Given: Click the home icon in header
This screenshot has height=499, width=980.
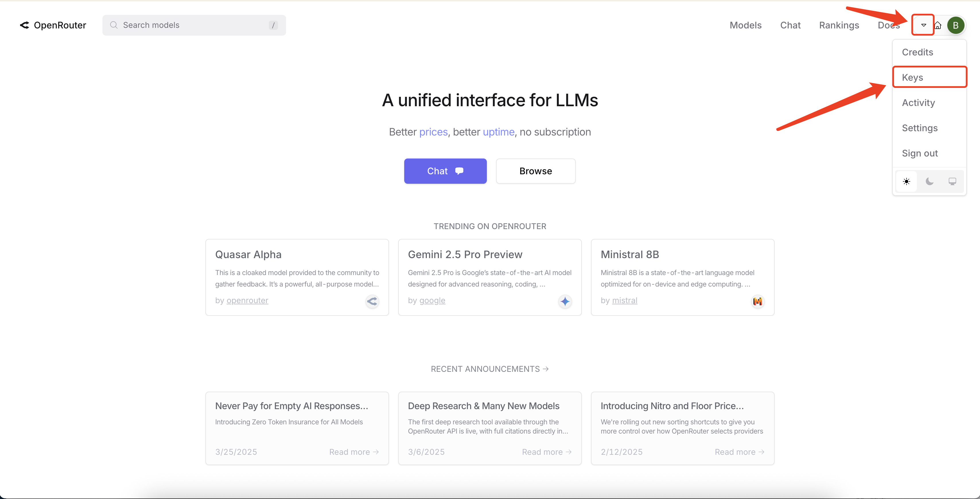Looking at the screenshot, I should tap(938, 26).
